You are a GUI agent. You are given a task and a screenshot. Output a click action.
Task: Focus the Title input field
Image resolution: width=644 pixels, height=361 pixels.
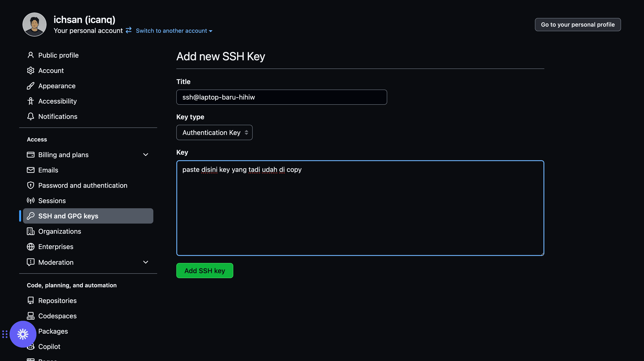[282, 97]
